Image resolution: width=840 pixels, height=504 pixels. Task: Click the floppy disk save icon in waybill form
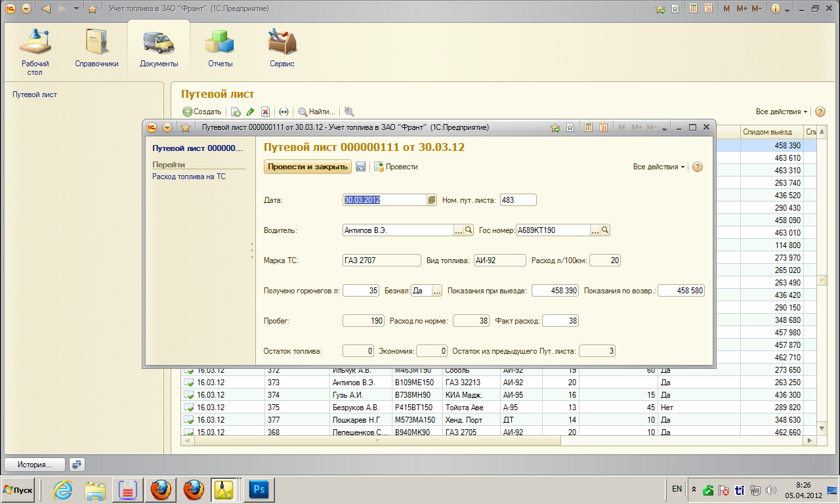(x=360, y=167)
